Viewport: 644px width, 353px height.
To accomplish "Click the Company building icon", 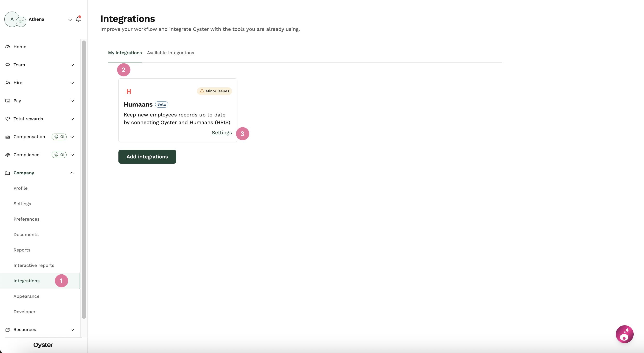I will pos(8,173).
